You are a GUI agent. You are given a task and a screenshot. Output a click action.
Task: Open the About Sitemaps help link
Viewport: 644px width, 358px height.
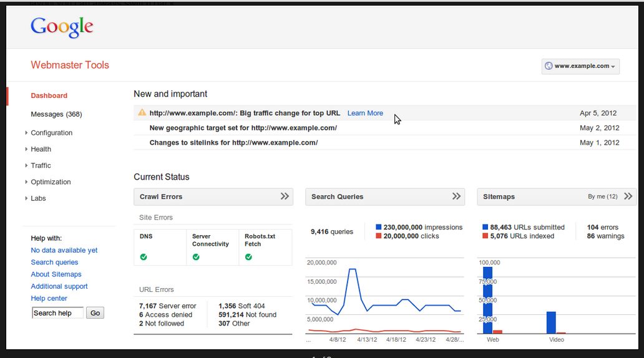click(x=56, y=274)
